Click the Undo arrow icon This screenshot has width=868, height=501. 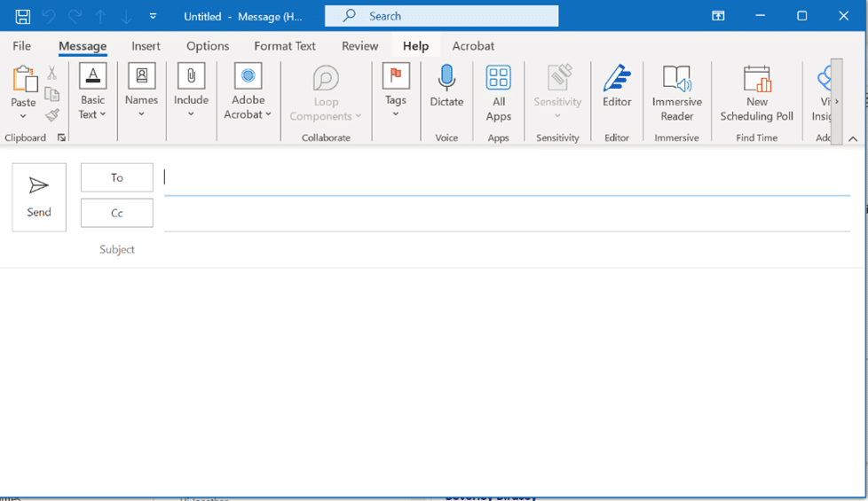[49, 17]
